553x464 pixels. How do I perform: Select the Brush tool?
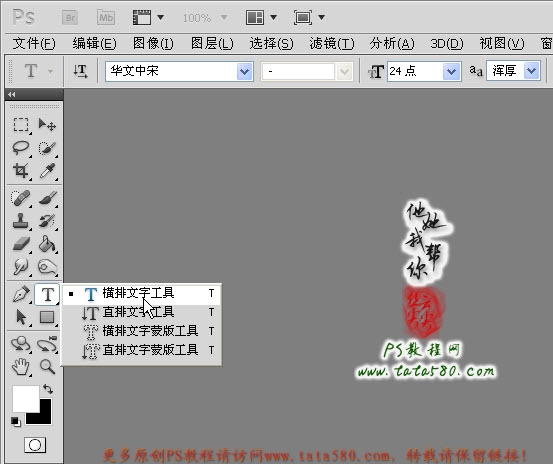pos(48,198)
